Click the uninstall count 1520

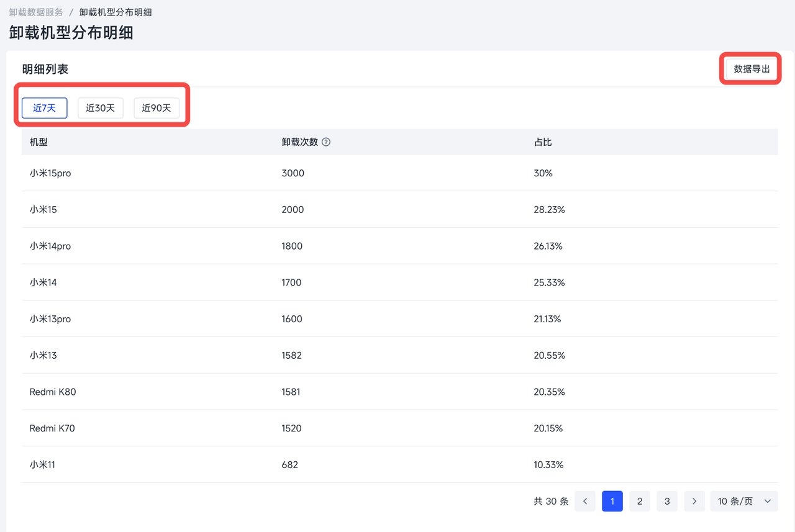[292, 428]
